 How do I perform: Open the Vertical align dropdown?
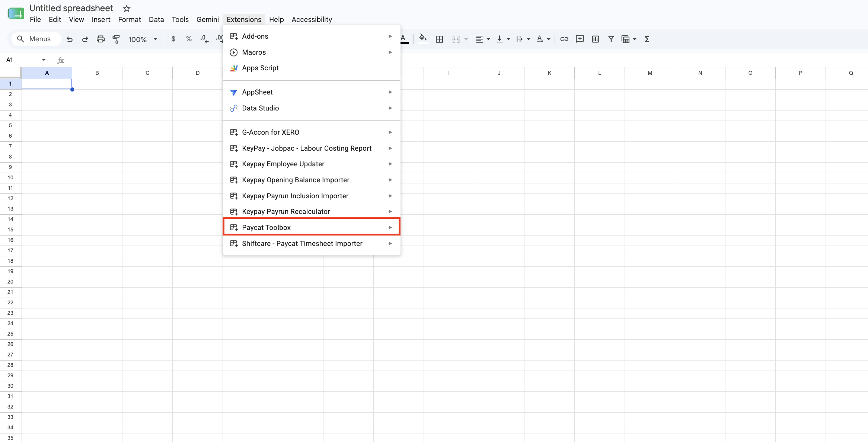click(x=503, y=39)
